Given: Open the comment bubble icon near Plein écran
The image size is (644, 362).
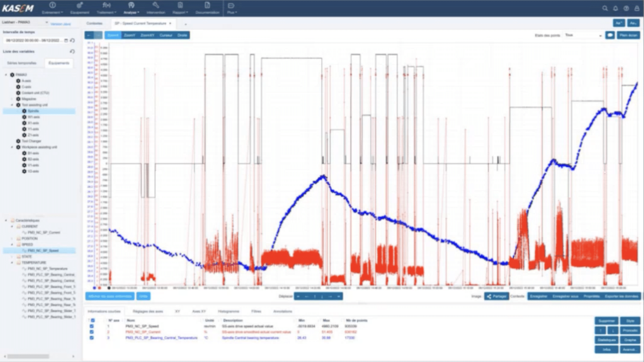Looking at the screenshot, I should (610, 35).
